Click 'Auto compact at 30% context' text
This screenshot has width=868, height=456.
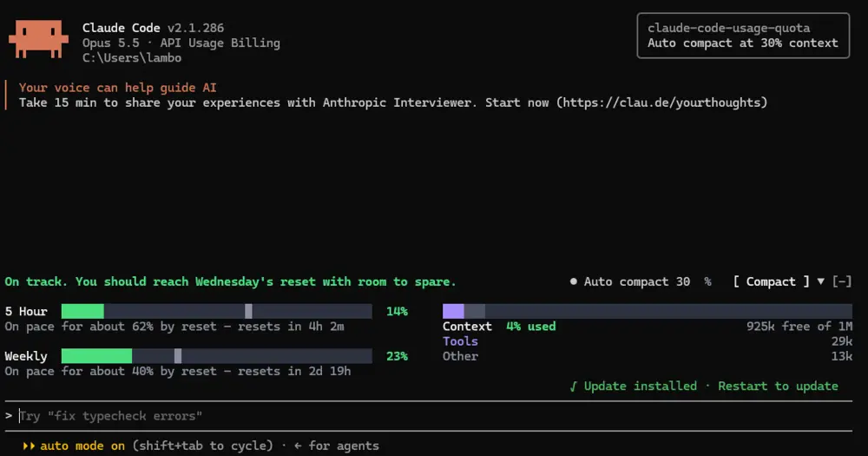click(x=743, y=43)
